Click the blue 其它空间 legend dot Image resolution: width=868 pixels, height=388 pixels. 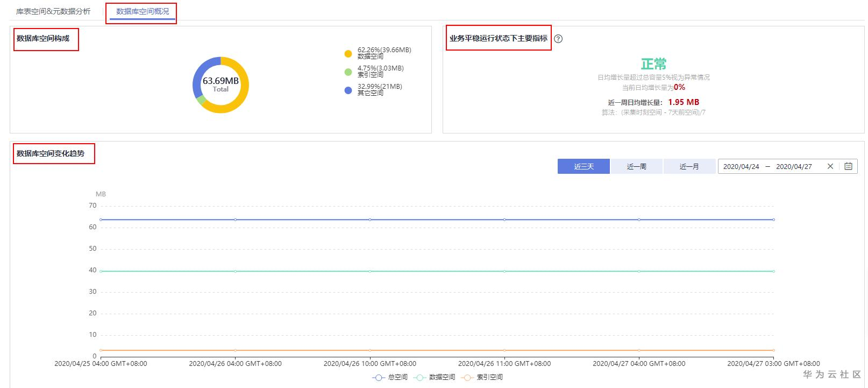[348, 90]
